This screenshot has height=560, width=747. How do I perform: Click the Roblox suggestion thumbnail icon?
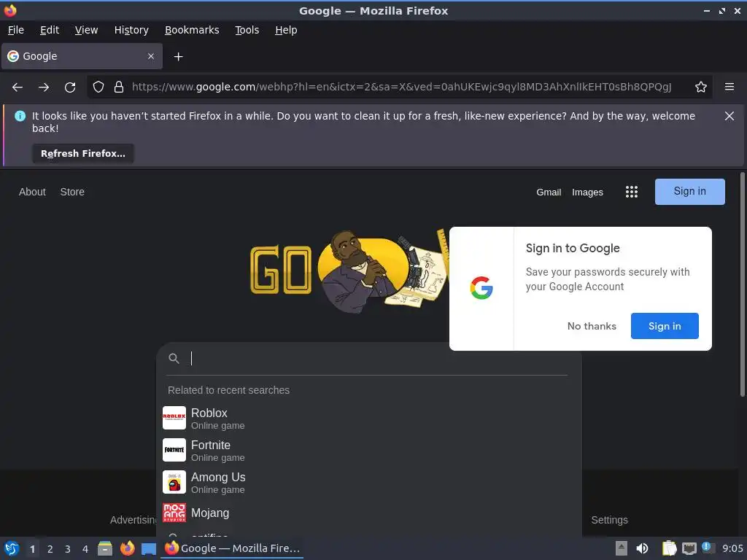point(174,418)
